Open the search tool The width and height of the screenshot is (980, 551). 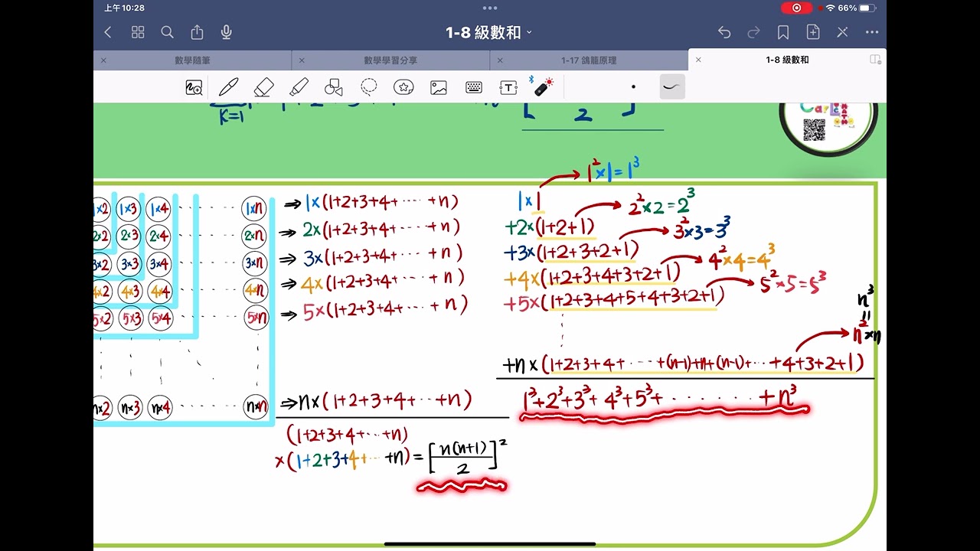coord(167,32)
